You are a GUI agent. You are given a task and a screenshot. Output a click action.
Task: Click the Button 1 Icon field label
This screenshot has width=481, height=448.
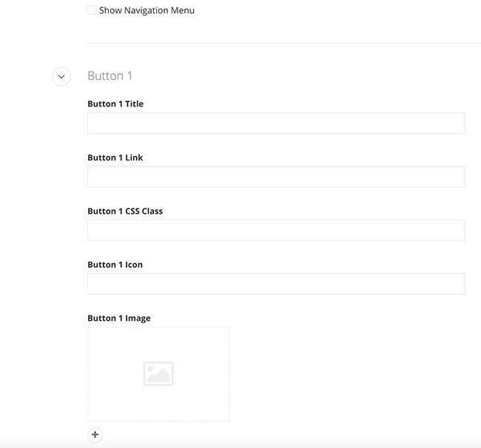(115, 265)
